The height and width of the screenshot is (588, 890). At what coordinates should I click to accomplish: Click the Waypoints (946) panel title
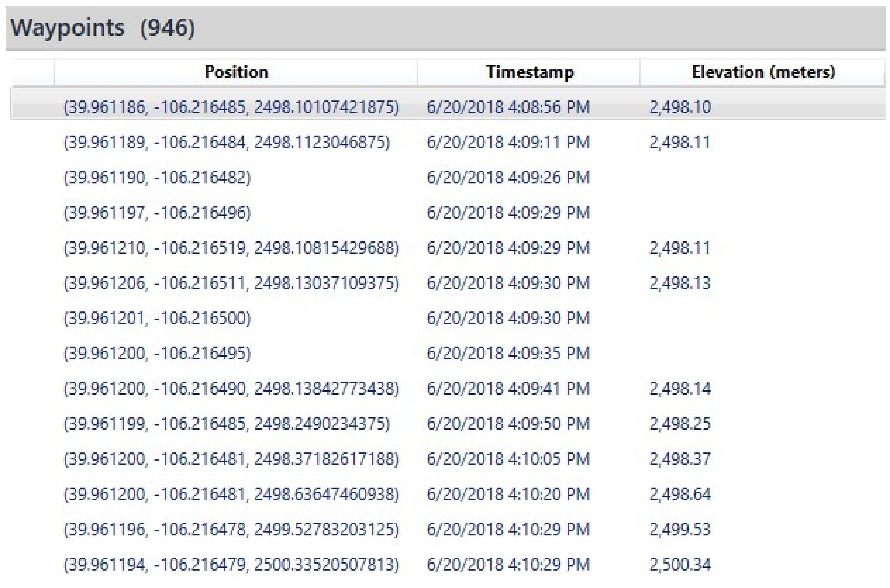pos(102,28)
